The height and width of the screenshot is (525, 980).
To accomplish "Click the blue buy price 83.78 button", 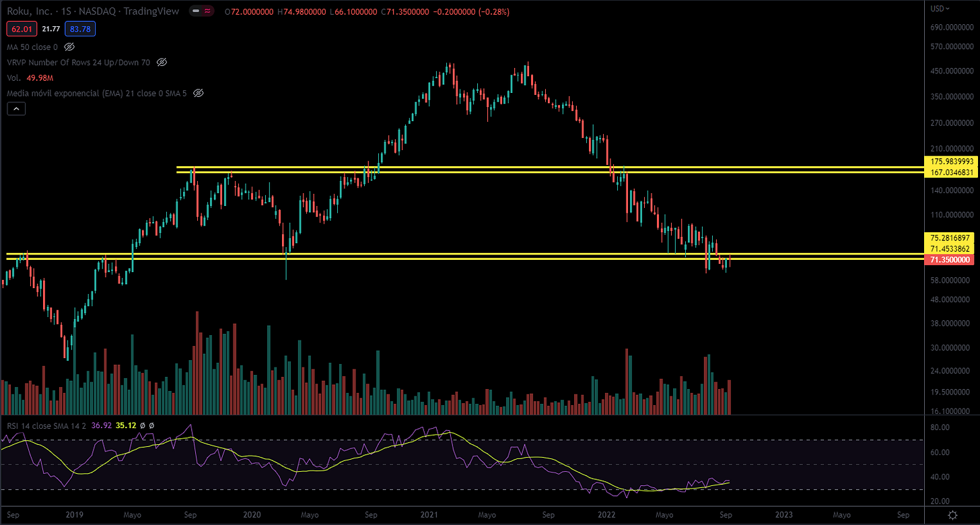I will pos(80,29).
